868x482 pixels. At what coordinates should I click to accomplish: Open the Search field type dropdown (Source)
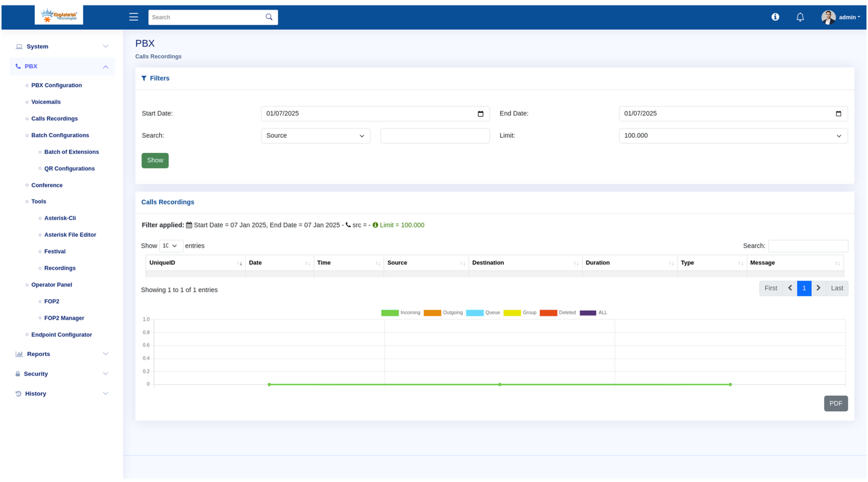(x=315, y=136)
